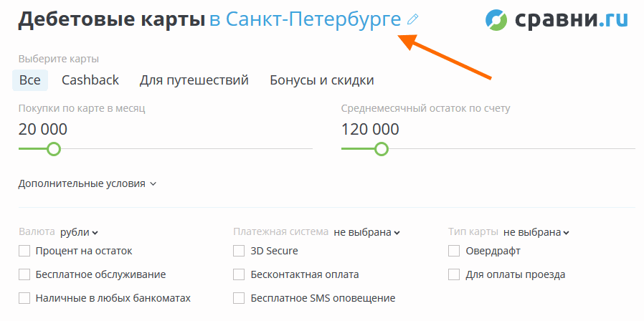Open the Валюта рубли dropdown
This screenshot has width=644, height=321.
(79, 232)
